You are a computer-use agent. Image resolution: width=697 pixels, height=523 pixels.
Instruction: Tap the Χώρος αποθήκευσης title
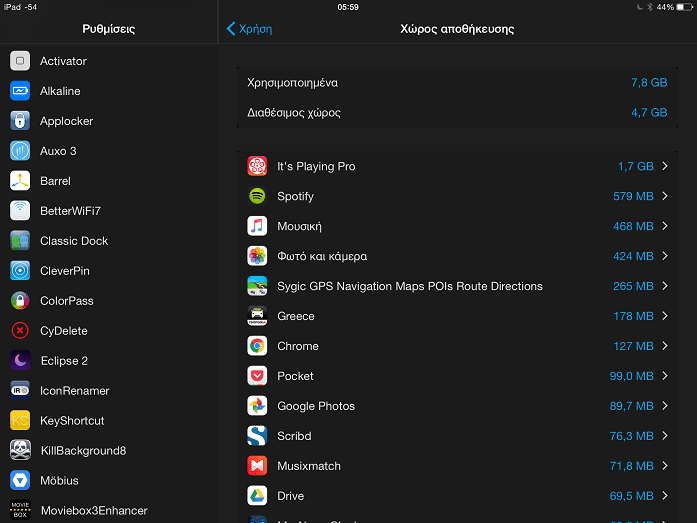tap(457, 29)
